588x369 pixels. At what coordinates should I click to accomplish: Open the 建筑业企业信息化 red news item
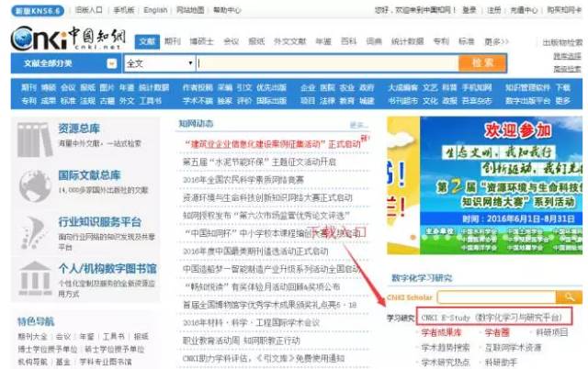click(273, 144)
